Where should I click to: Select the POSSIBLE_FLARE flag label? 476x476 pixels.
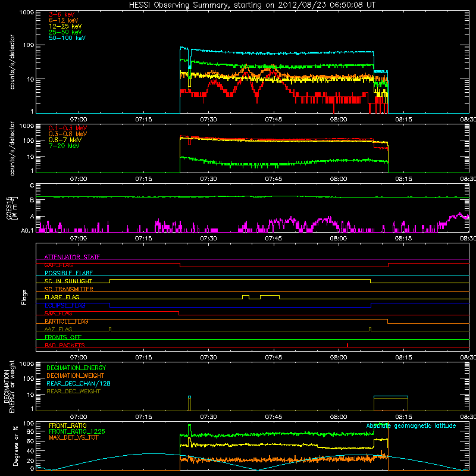(x=68, y=273)
